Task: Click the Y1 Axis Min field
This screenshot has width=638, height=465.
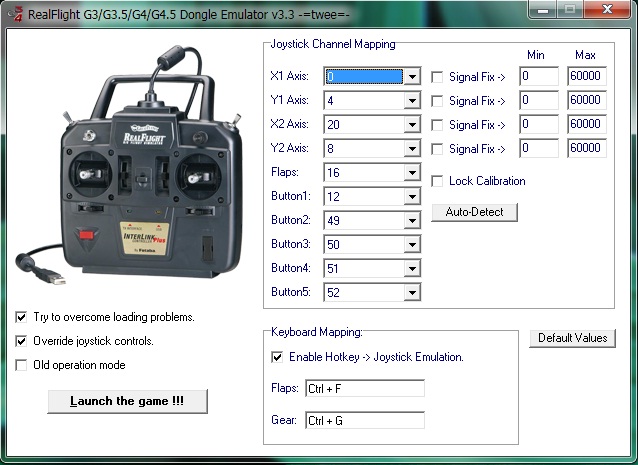Action: click(x=539, y=100)
